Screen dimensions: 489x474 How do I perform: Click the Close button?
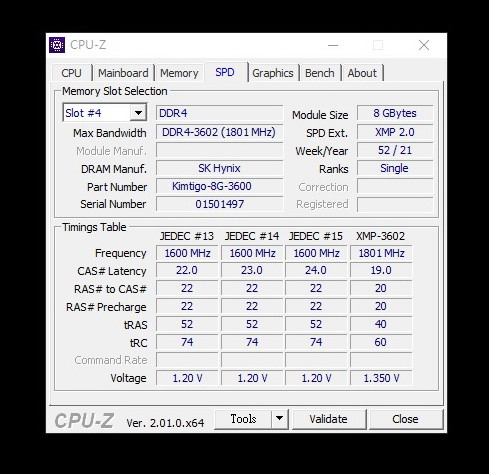tap(405, 419)
